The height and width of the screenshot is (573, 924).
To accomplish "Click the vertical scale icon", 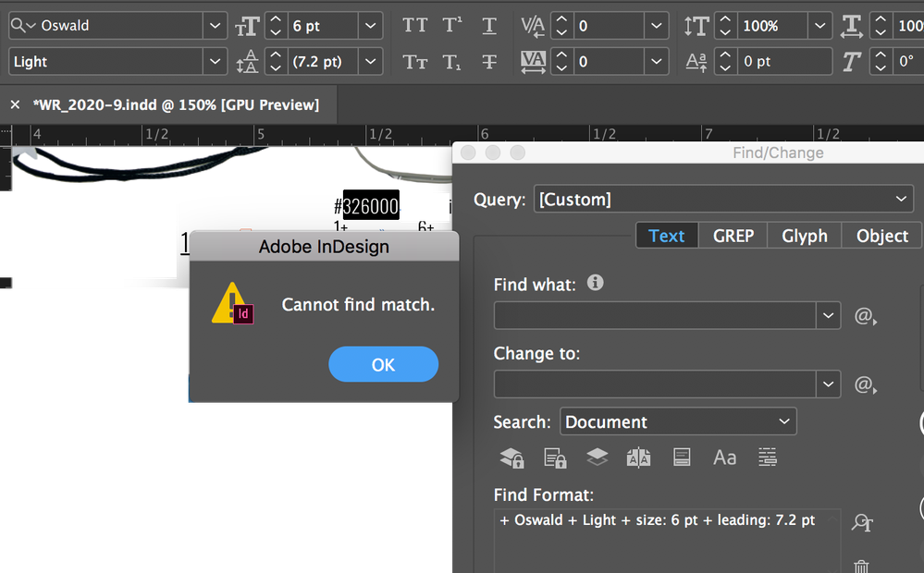I will tap(696, 26).
